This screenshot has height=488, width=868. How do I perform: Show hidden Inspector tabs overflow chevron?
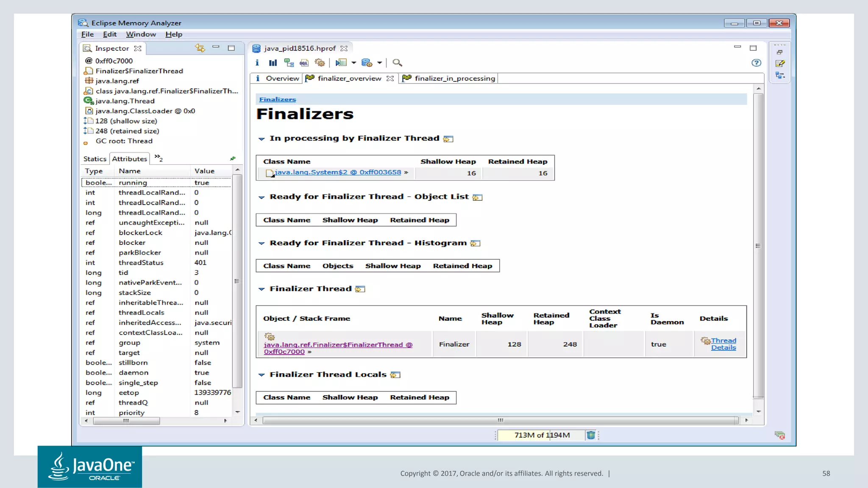click(x=159, y=158)
